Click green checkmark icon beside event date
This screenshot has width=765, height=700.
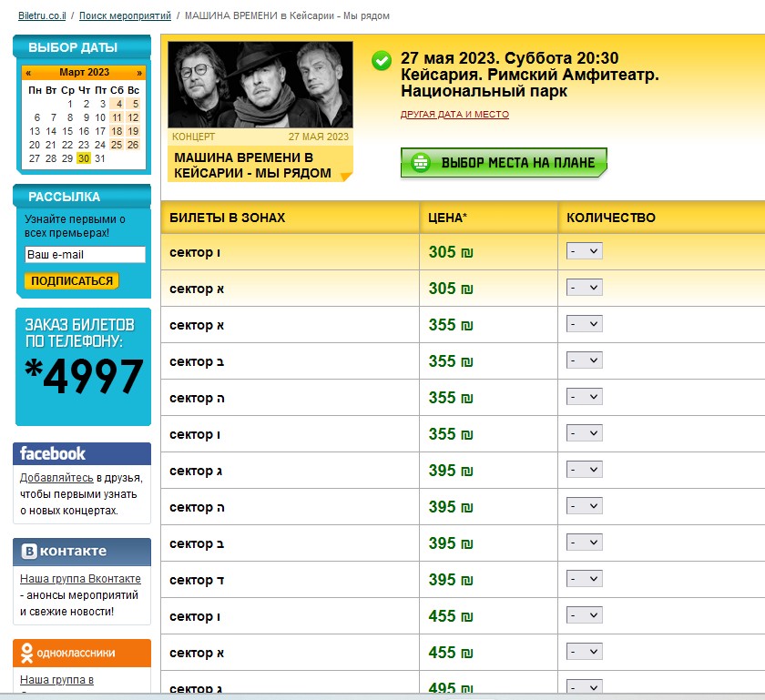pyautogui.click(x=381, y=61)
